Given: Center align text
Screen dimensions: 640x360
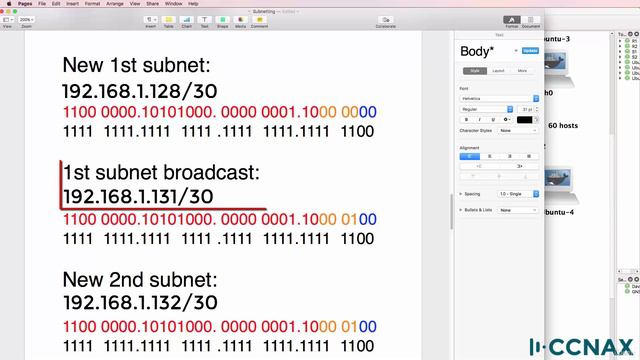Looking at the screenshot, I should point(489,156).
